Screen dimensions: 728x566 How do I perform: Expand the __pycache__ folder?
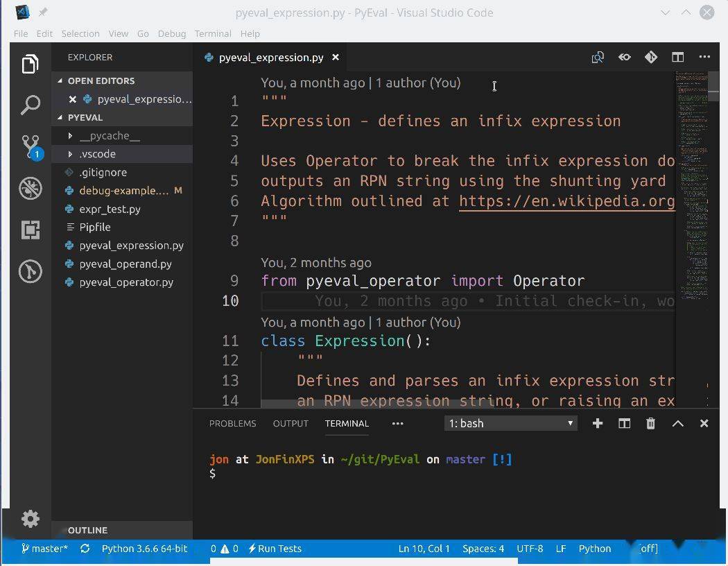pos(109,136)
